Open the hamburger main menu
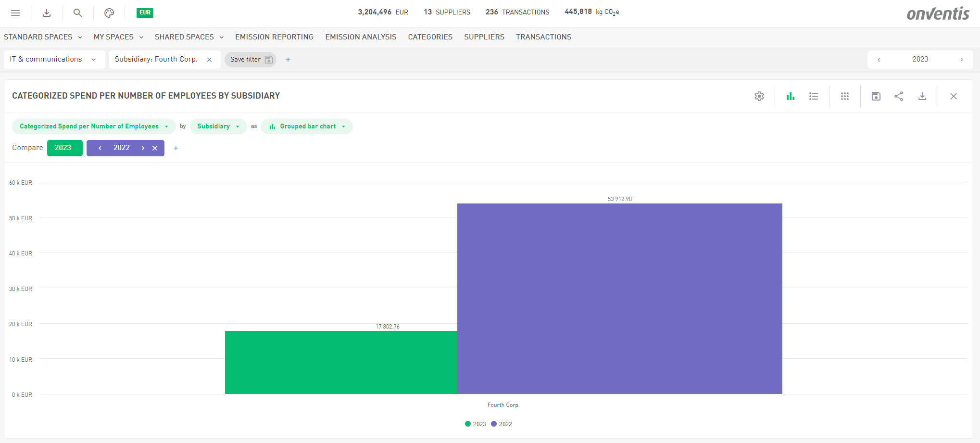Image resolution: width=980 pixels, height=443 pixels. (x=15, y=13)
